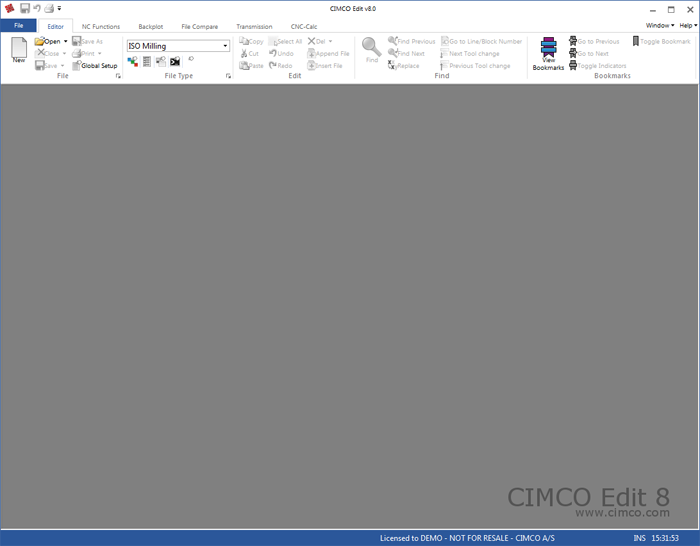This screenshot has height=546, width=700.
Task: Toggle Indicators in Bookmarks group
Action: coord(597,66)
